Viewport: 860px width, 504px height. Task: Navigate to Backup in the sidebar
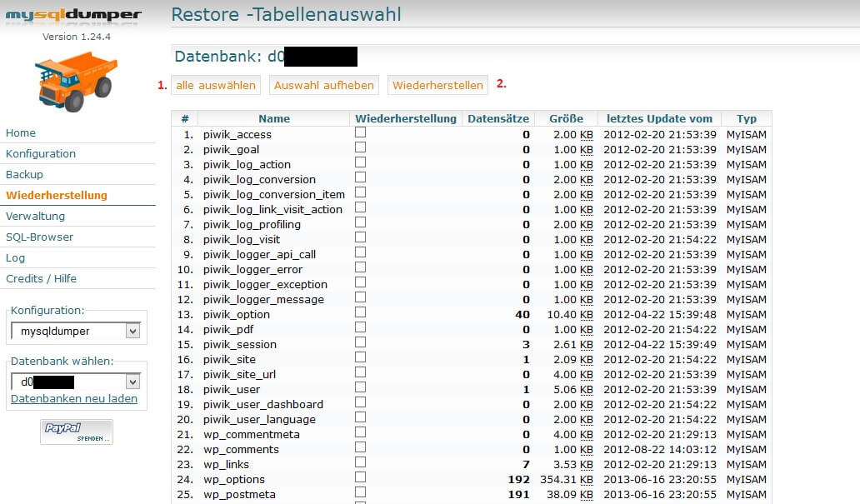(x=24, y=174)
